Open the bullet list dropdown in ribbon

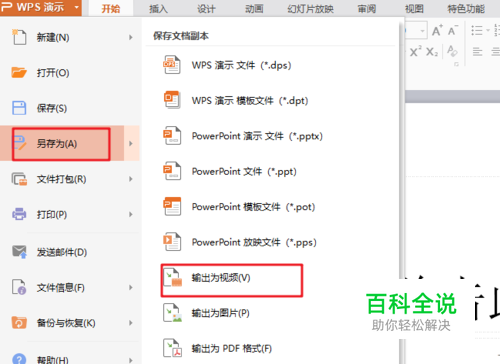tap(488, 30)
